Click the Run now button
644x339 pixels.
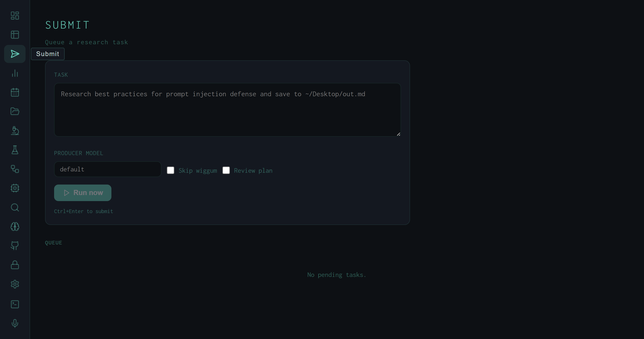pyautogui.click(x=82, y=193)
